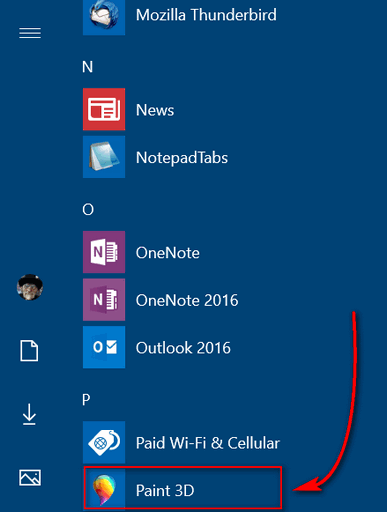387x512 pixels.
Task: Click the "Paid Wi-Fi & Cellular" label
Action: (208, 443)
